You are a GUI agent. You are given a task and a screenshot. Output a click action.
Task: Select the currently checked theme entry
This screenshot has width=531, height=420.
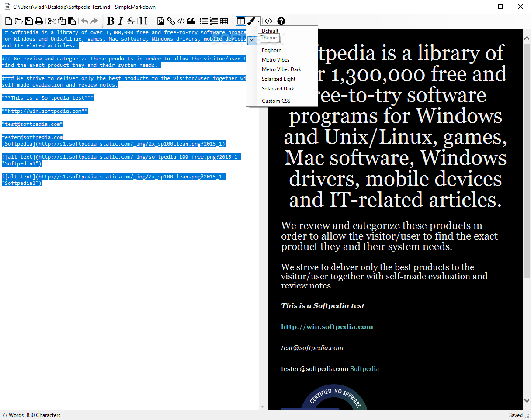[282, 40]
